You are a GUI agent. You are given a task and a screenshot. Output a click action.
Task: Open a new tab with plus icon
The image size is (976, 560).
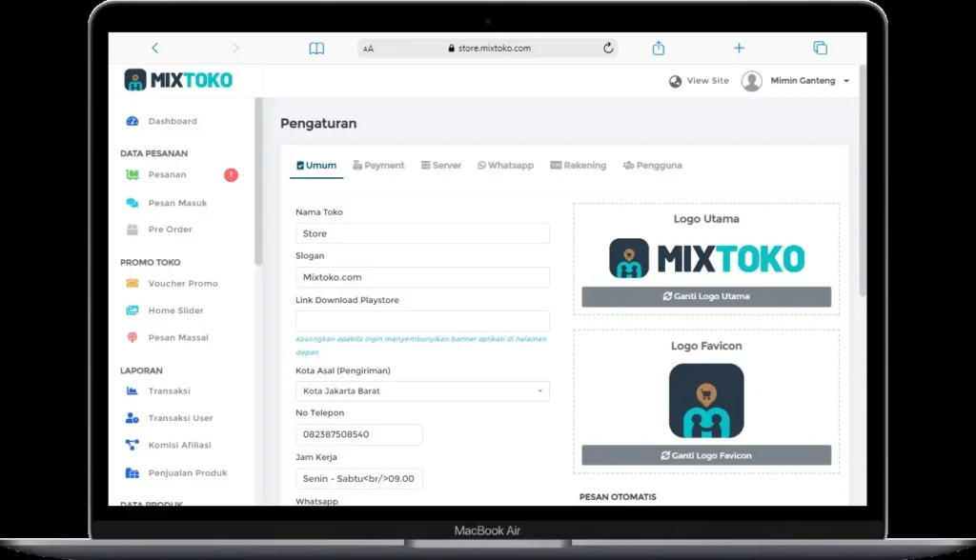(739, 49)
